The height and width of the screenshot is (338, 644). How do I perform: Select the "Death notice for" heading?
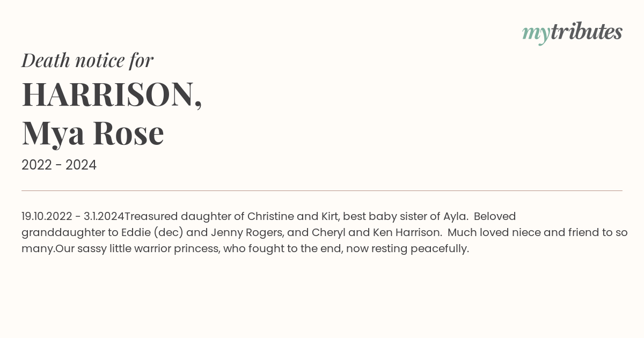point(87,61)
